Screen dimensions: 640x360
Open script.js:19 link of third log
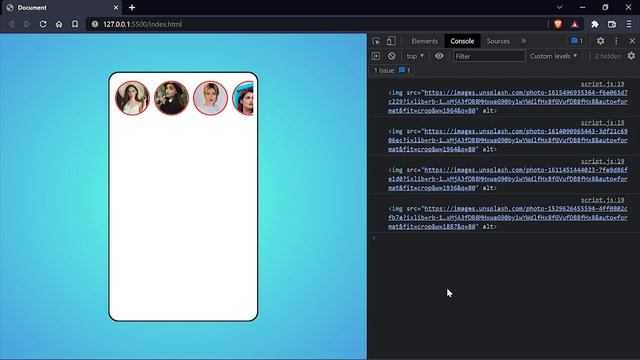(602, 161)
